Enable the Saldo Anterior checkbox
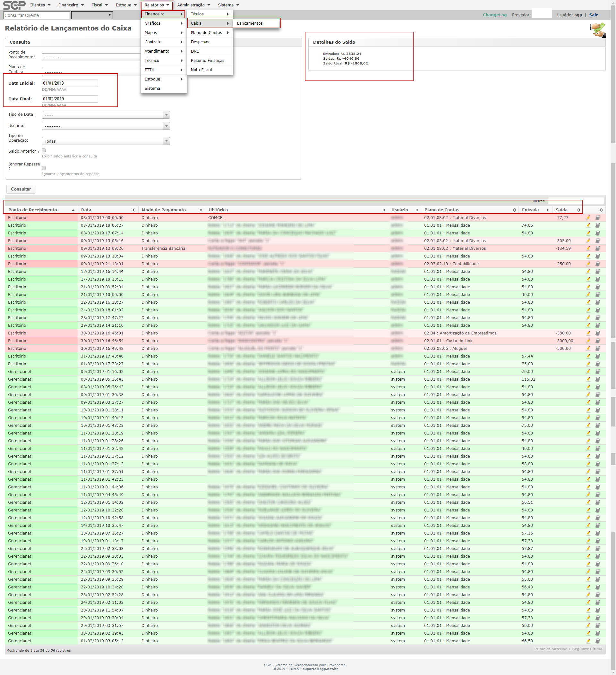Screen dimensions: 616x675 coord(44,151)
